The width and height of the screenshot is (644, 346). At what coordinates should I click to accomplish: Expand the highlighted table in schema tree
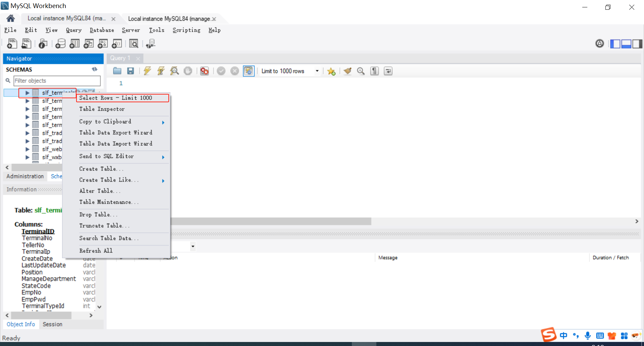point(28,93)
